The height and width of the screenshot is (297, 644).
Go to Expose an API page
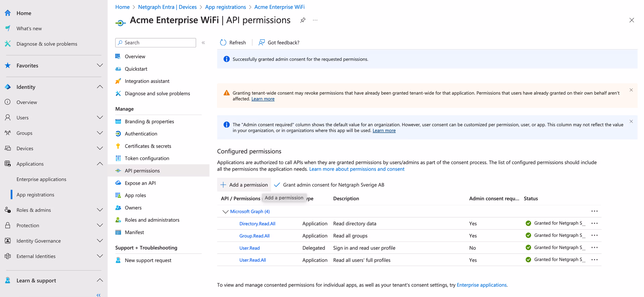[140, 183]
